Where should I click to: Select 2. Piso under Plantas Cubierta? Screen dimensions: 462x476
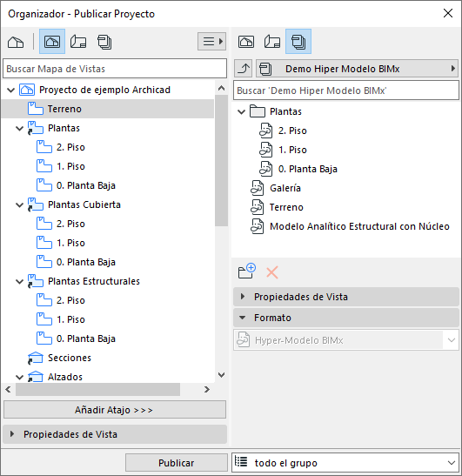pos(70,224)
